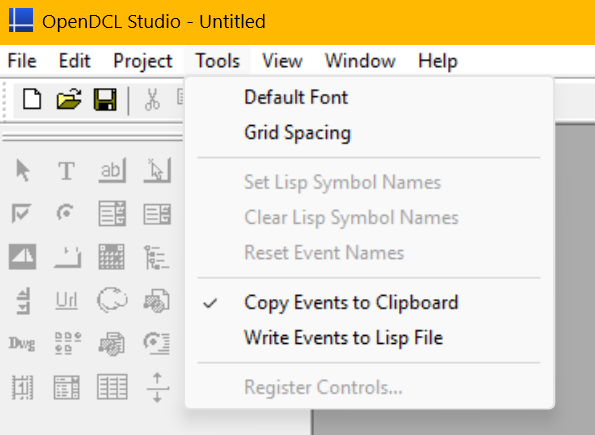Toggle Copy Events to Clipboard option

pos(351,303)
